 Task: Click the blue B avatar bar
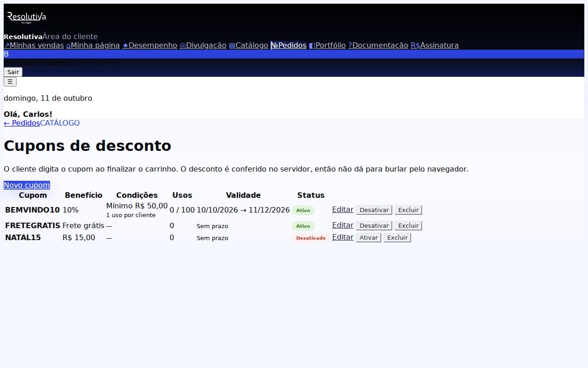point(294,54)
